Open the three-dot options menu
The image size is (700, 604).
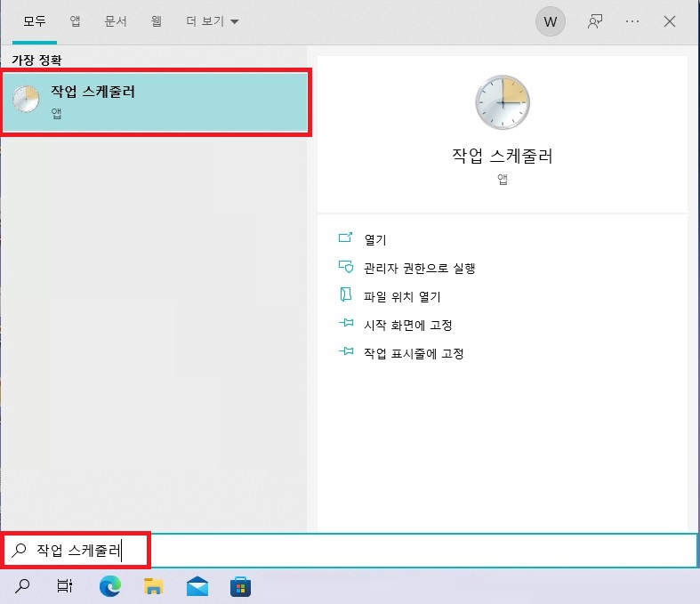[632, 21]
